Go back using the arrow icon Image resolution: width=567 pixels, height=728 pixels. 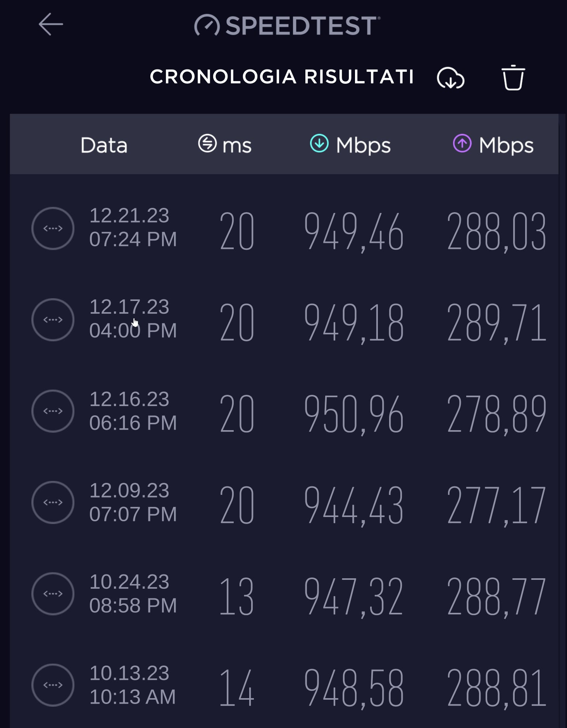point(51,24)
